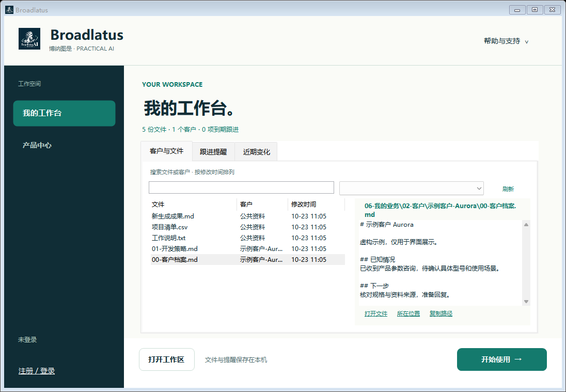Open the 帮助与支持 dropdown menu
The image size is (566, 392).
(x=506, y=41)
